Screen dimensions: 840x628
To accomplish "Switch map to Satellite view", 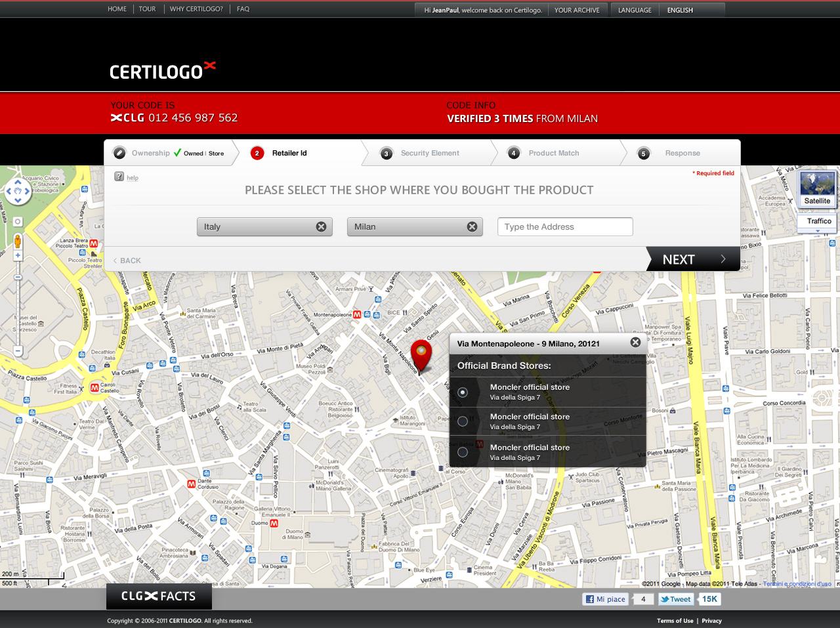I will point(817,189).
